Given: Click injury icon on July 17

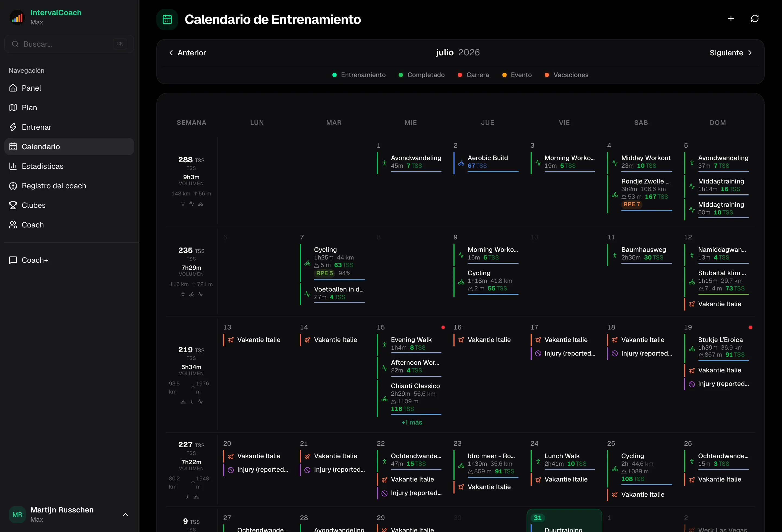Looking at the screenshot, I should (538, 353).
